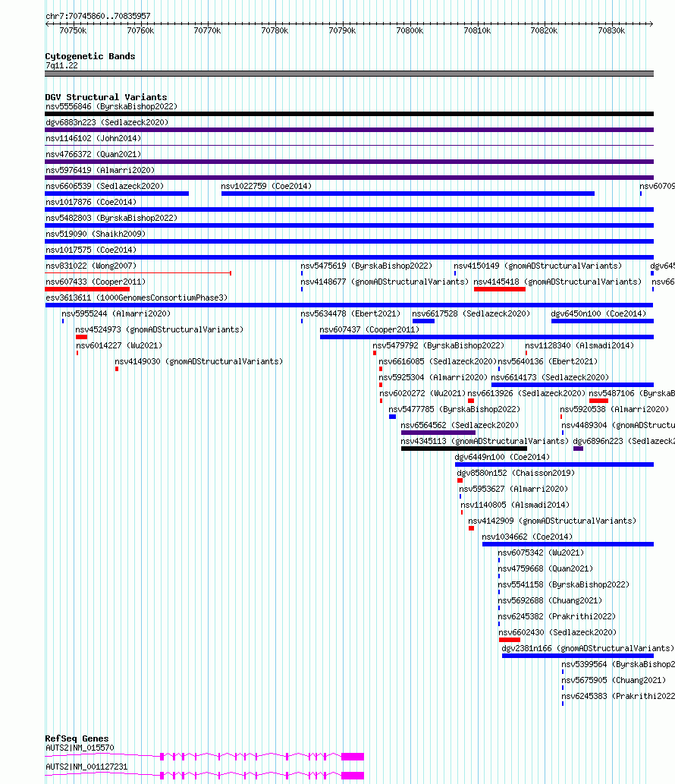Click nsv5634478 (Ebert2021) label
Viewport: 675px width, 784px height.
pos(350,314)
